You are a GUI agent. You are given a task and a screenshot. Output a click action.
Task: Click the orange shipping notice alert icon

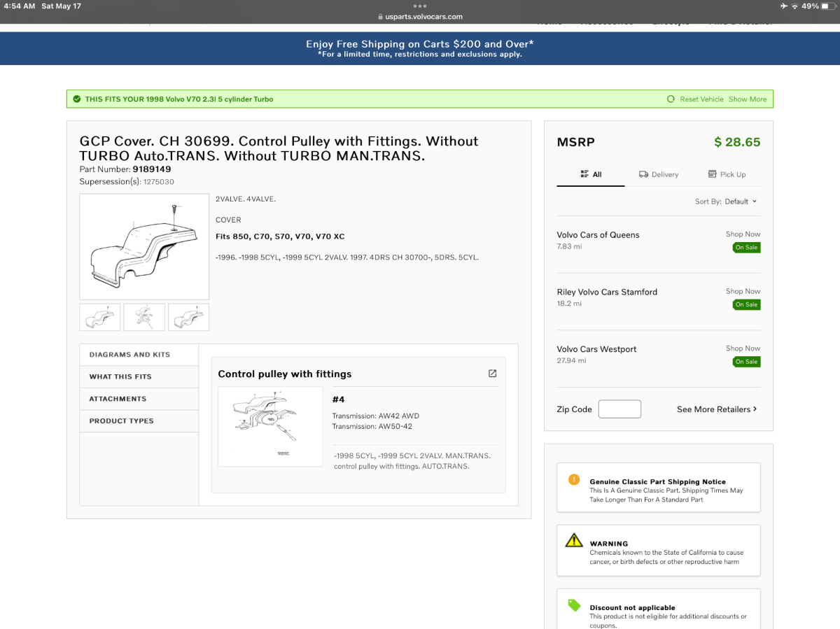coord(574,480)
